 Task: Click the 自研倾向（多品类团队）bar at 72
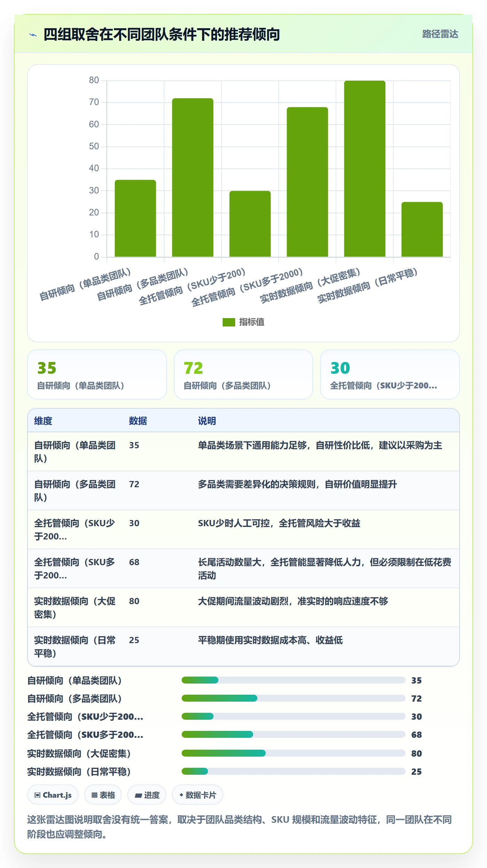(x=193, y=177)
